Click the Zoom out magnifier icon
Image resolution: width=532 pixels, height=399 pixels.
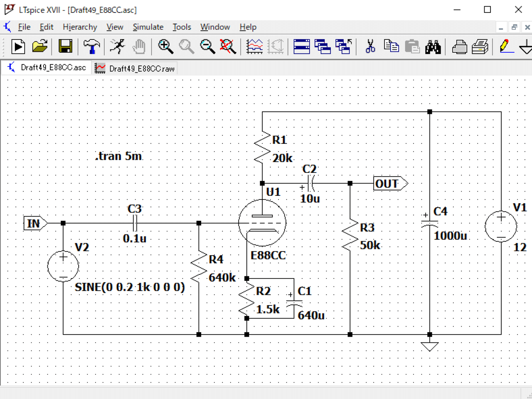(207, 47)
